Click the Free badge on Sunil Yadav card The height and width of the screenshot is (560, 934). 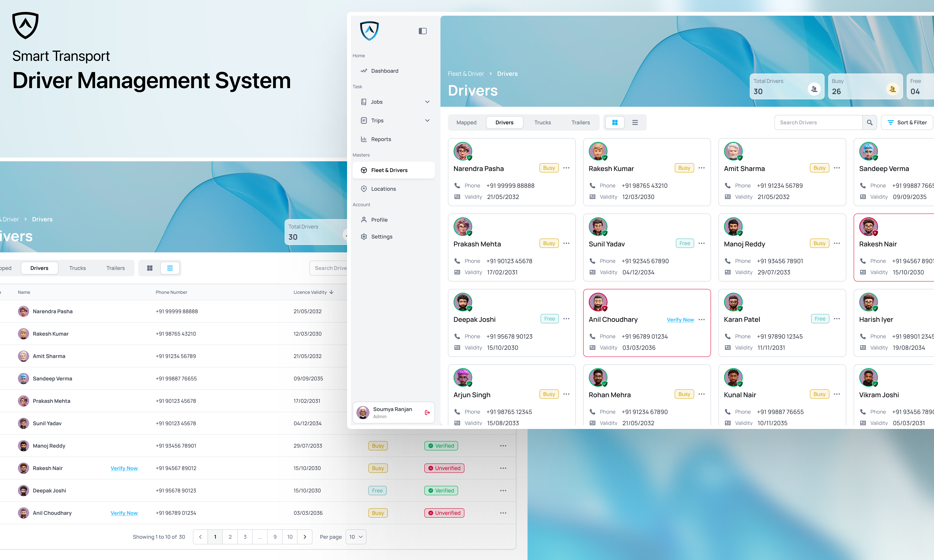click(684, 243)
